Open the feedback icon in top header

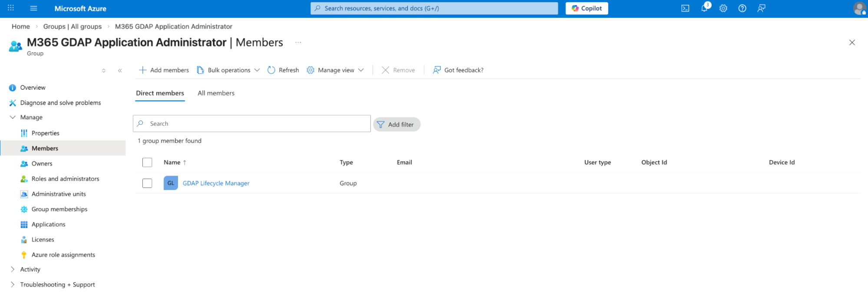(761, 8)
